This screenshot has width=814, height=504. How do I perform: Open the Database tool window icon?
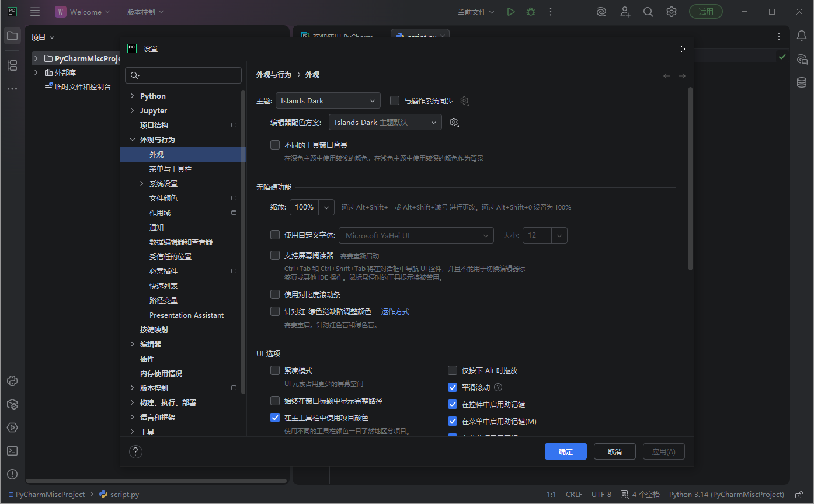802,82
